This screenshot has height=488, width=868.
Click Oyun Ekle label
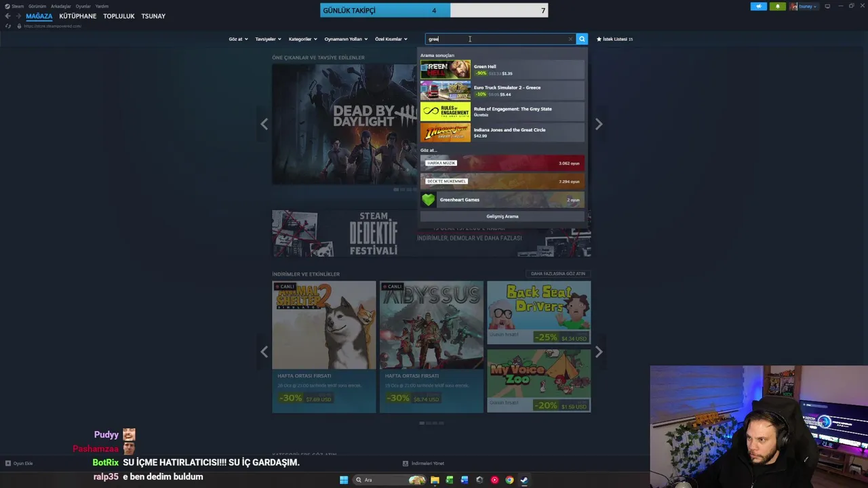pyautogui.click(x=23, y=464)
